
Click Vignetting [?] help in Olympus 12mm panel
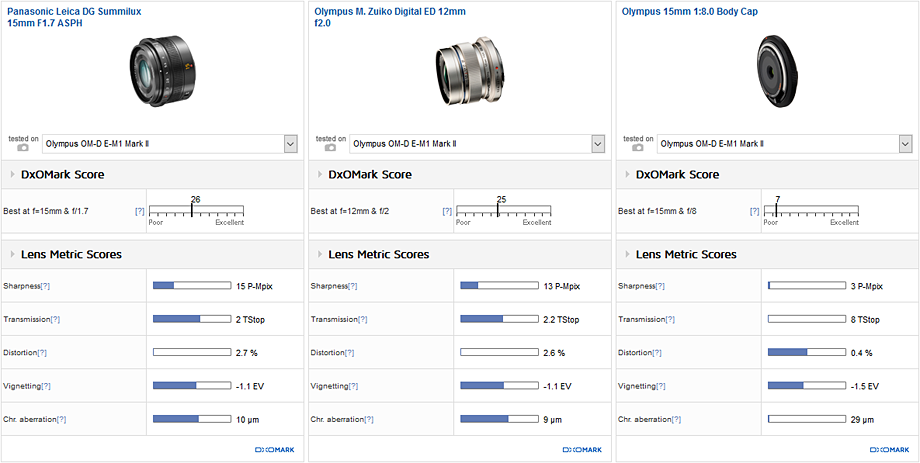pyautogui.click(x=353, y=386)
